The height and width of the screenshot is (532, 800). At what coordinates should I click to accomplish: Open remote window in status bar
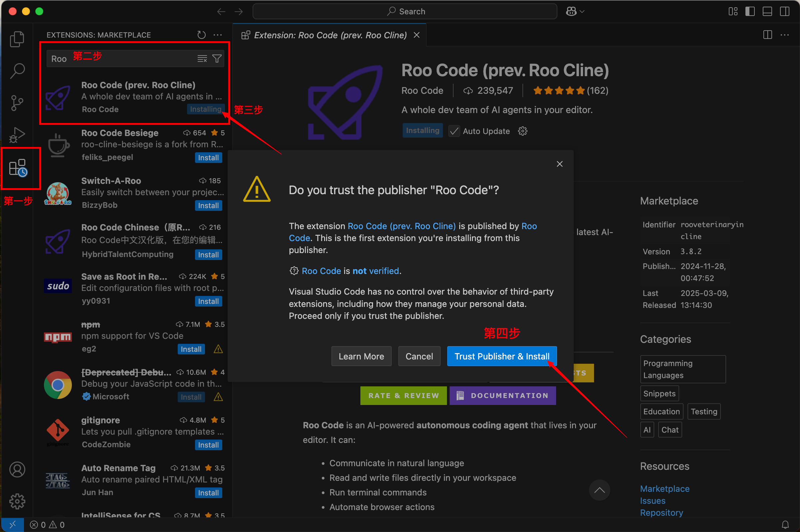coord(12,525)
